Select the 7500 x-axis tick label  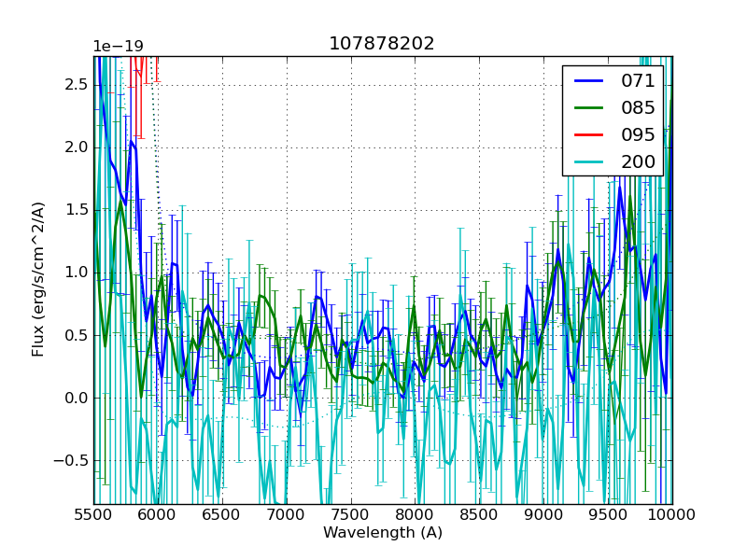[x=350, y=514]
